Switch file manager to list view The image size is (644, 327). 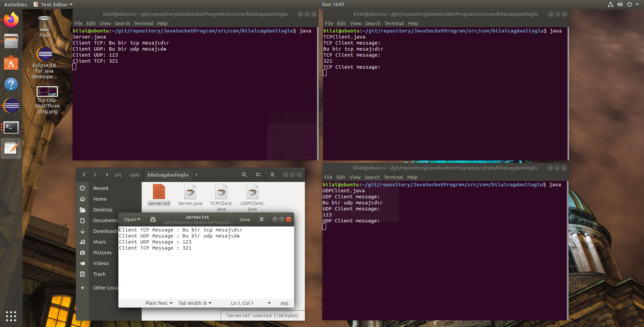(258, 175)
